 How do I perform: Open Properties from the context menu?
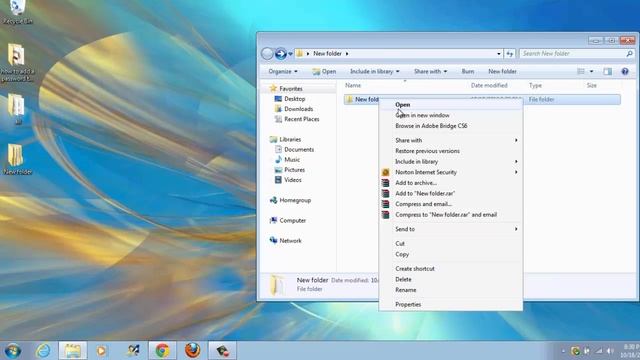[451, 304]
